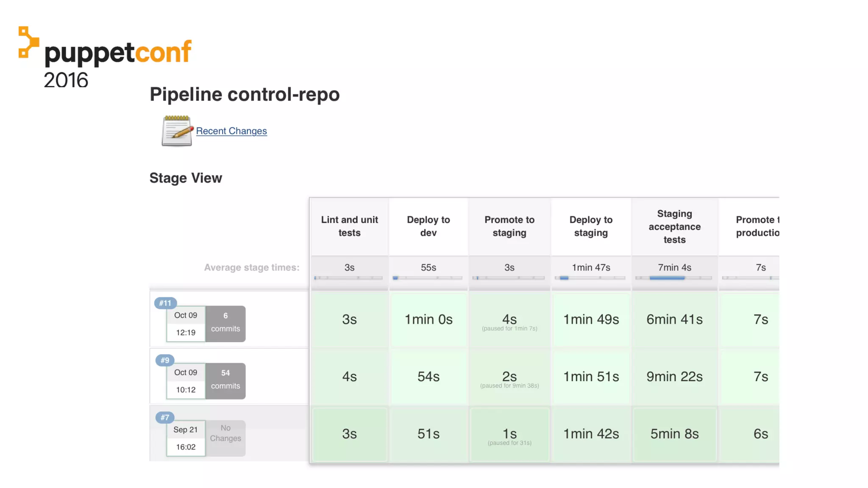Viewport: 868px width, 488px height.
Task: Click the Recent Changes notepad icon
Action: [177, 131]
